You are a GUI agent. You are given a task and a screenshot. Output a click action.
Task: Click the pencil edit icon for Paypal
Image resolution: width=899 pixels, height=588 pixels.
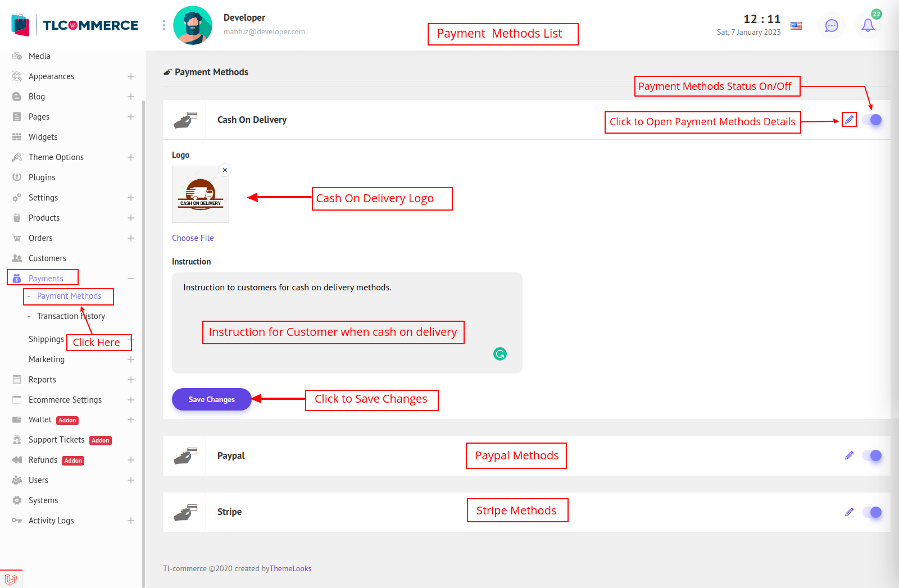point(849,455)
